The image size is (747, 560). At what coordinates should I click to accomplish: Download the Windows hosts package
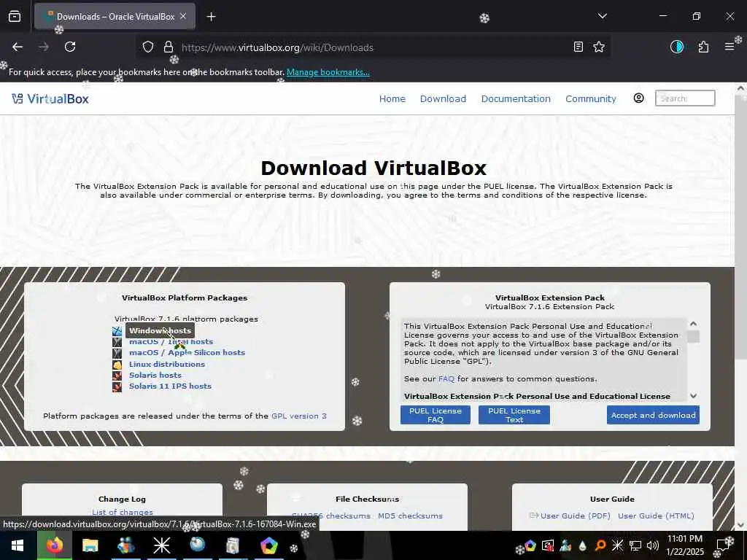160,330
